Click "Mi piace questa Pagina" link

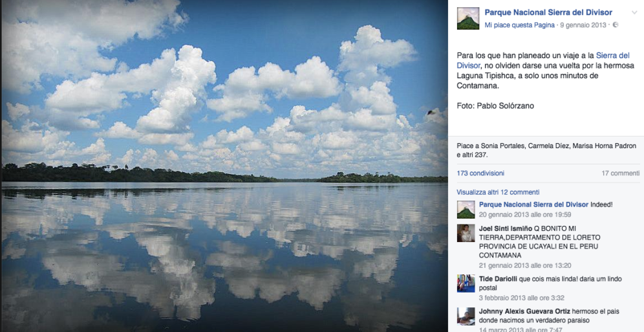(519, 25)
